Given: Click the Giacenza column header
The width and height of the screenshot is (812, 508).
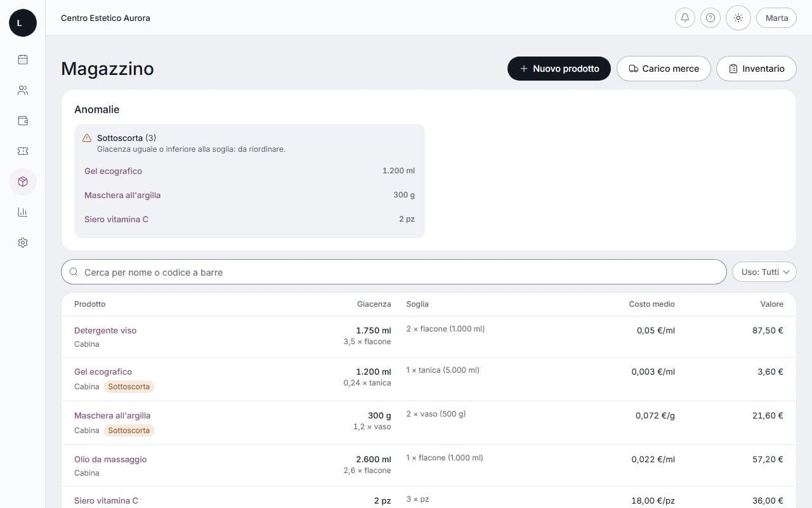Looking at the screenshot, I should [374, 304].
